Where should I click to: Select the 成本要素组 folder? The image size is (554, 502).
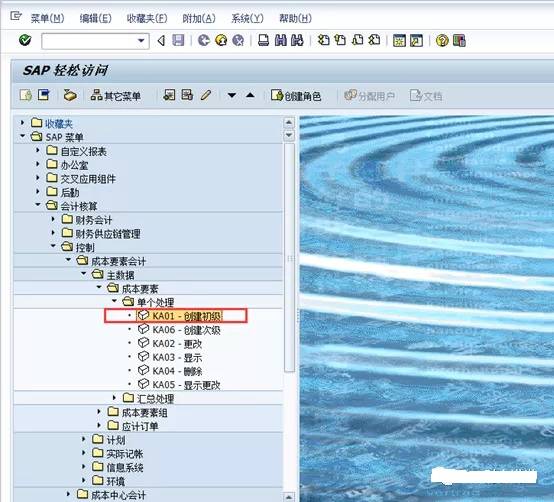click(137, 412)
